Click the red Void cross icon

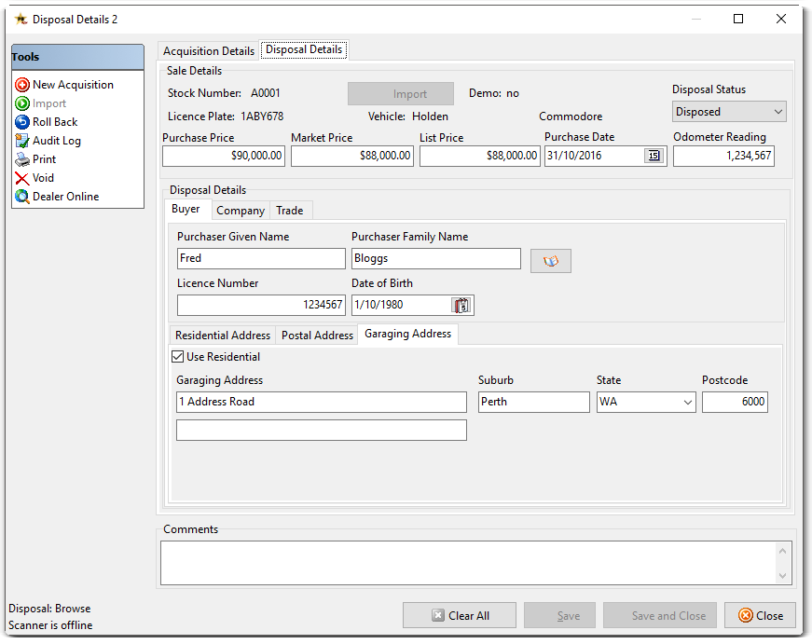click(x=22, y=178)
